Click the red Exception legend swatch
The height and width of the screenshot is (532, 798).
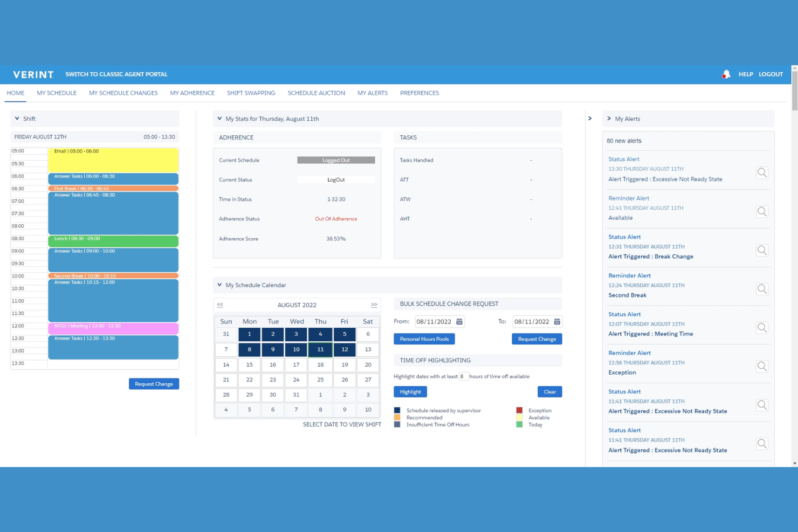point(519,410)
